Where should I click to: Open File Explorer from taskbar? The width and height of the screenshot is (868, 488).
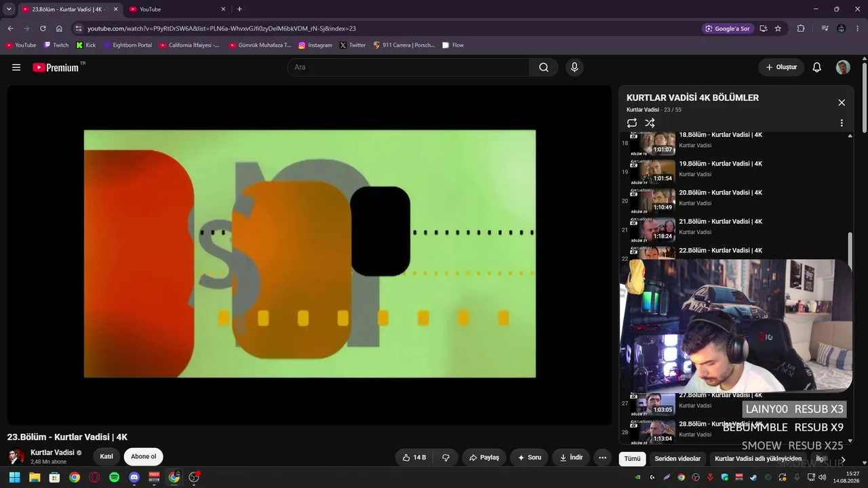pos(35,477)
